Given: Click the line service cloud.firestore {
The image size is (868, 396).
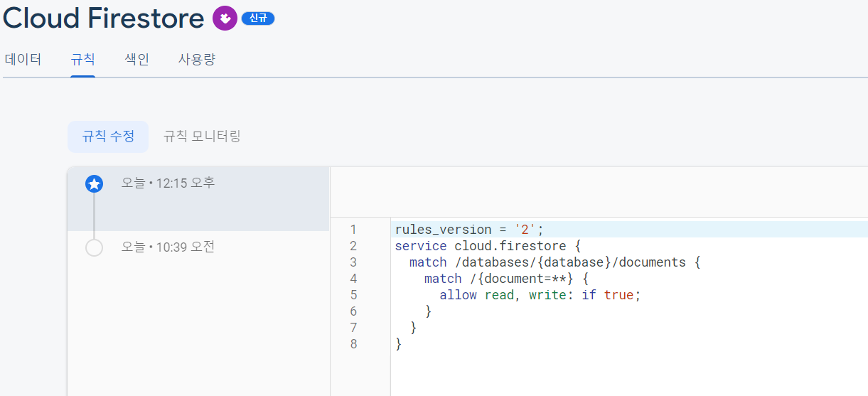Looking at the screenshot, I should [x=488, y=246].
